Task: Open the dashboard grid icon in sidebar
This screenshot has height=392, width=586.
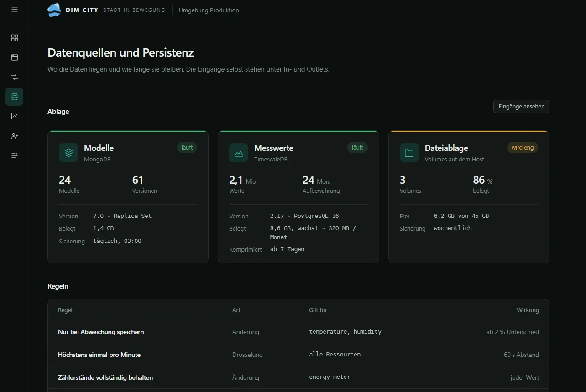Action: click(15, 38)
